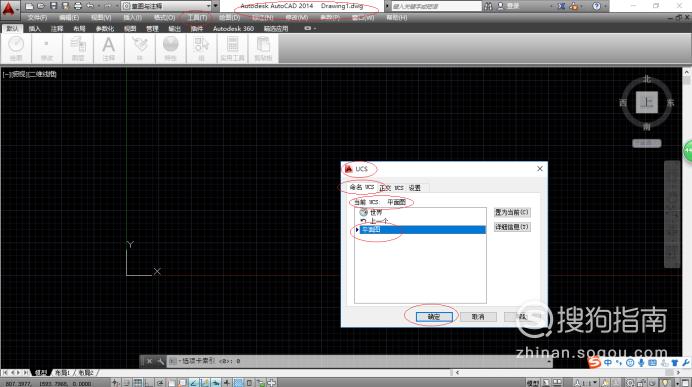Open the annotation scale 1:1 dropdown
Screen dimensions: 692x387
click(x=586, y=383)
